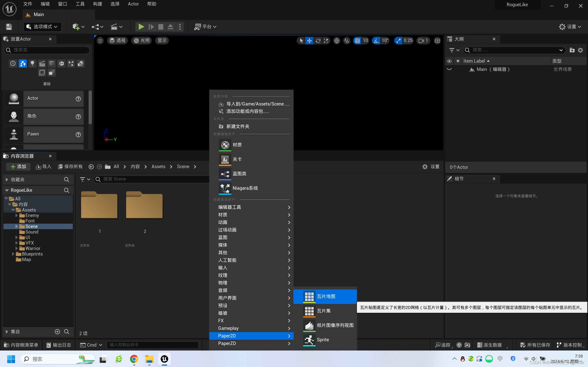Screen dimensions: 588x367
Task: Expand the Blueprints folder in the tree
Action: [x=13, y=254]
